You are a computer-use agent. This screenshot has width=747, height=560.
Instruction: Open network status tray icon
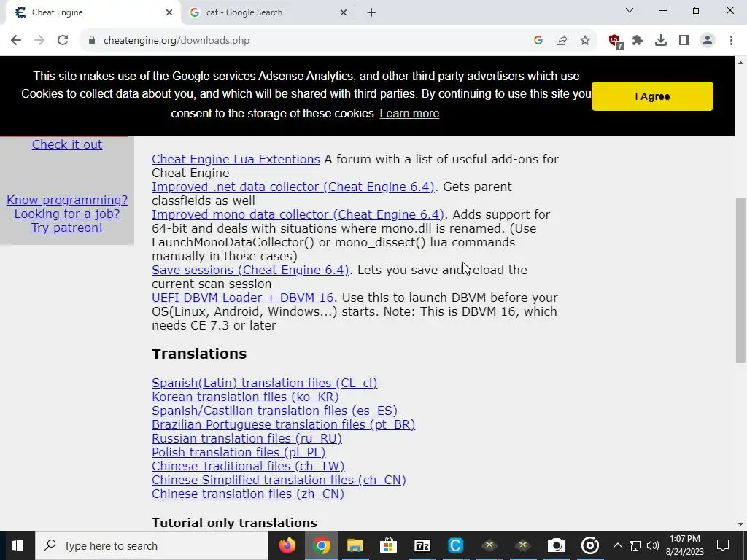pos(635,545)
